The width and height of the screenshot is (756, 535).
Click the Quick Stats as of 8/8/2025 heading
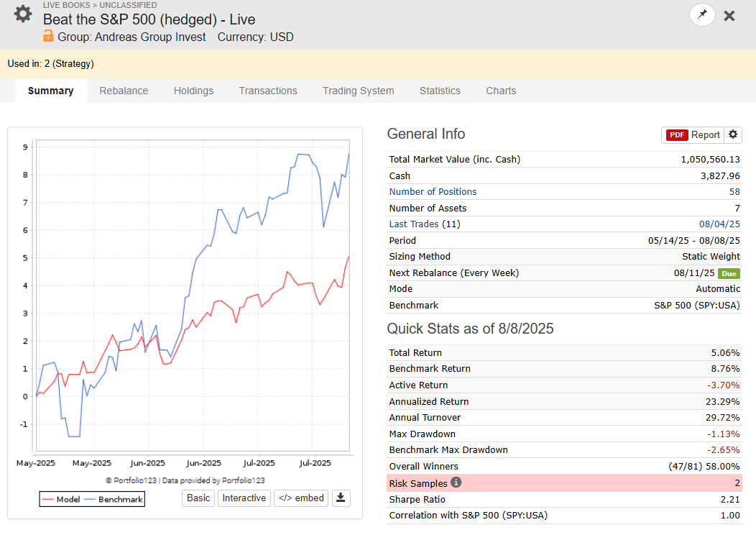coord(470,329)
